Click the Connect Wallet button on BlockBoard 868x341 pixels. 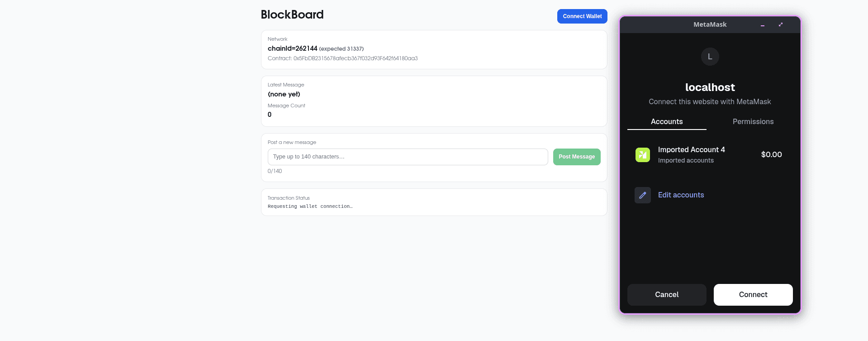[582, 16]
